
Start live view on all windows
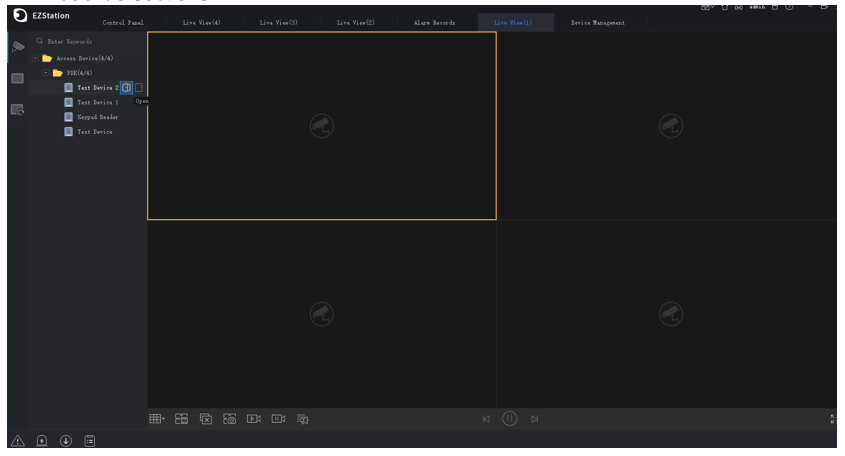[254, 419]
